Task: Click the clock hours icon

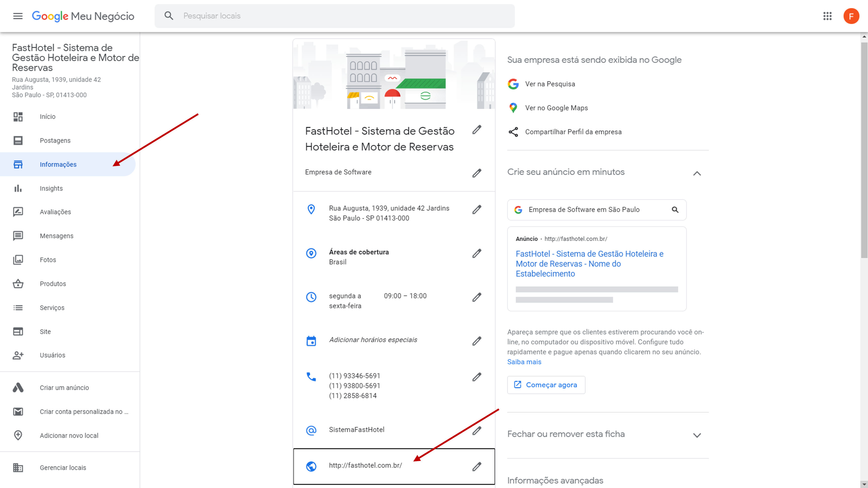Action: click(x=311, y=297)
